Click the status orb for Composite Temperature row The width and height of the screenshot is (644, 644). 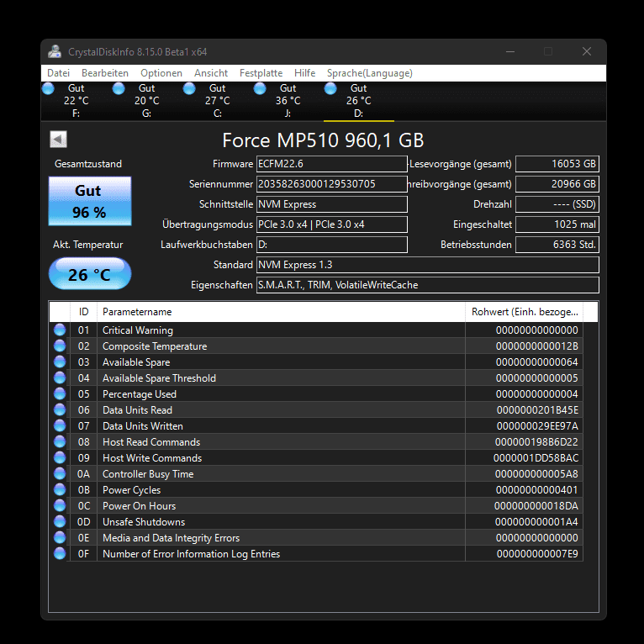pyautogui.click(x=60, y=346)
